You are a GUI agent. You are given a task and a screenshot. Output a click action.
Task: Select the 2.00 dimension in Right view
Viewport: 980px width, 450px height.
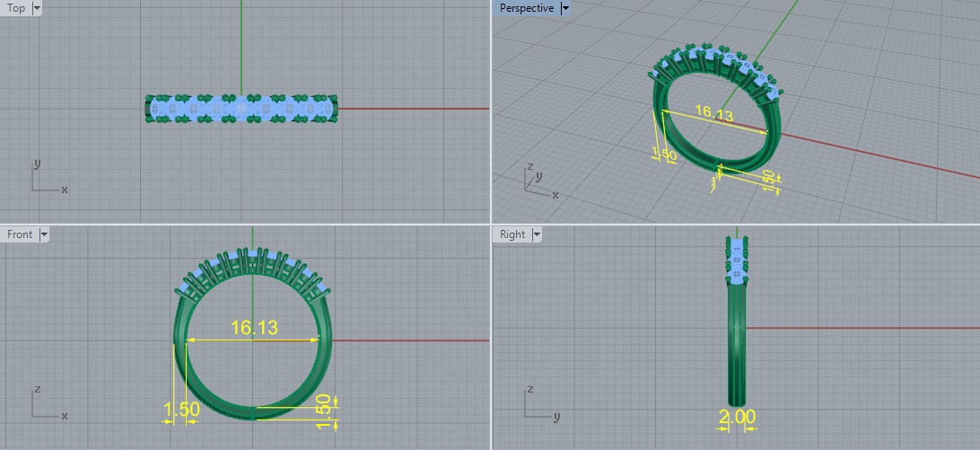tap(737, 417)
